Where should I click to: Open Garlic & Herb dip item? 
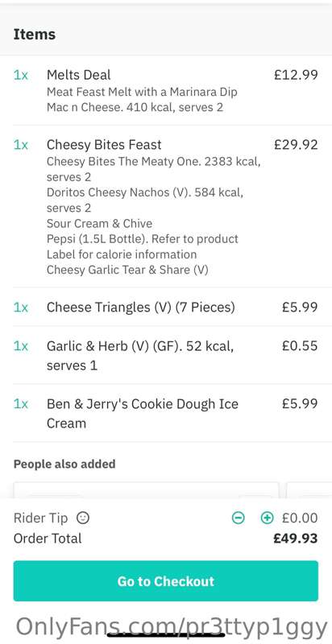(165, 355)
